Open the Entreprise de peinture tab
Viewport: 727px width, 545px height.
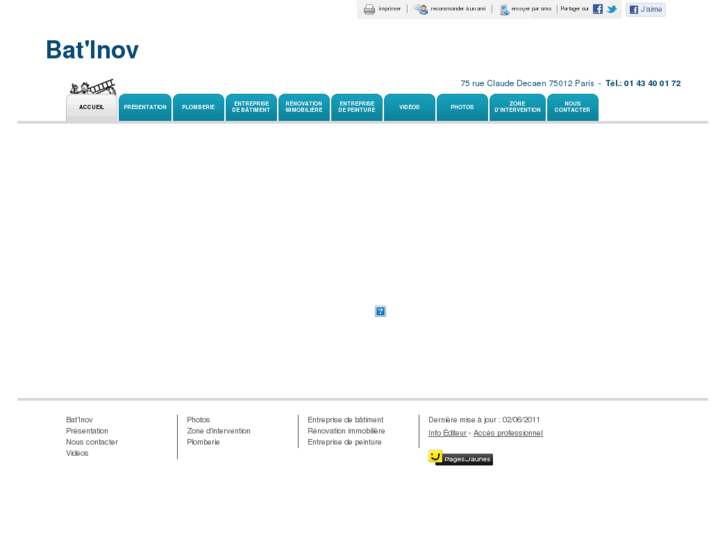(357, 107)
